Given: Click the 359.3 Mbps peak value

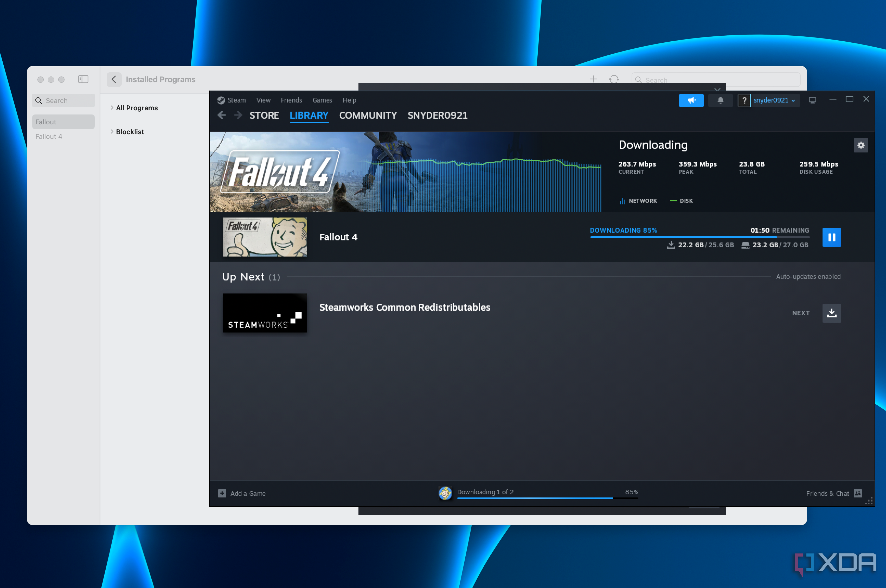Looking at the screenshot, I should (x=697, y=164).
